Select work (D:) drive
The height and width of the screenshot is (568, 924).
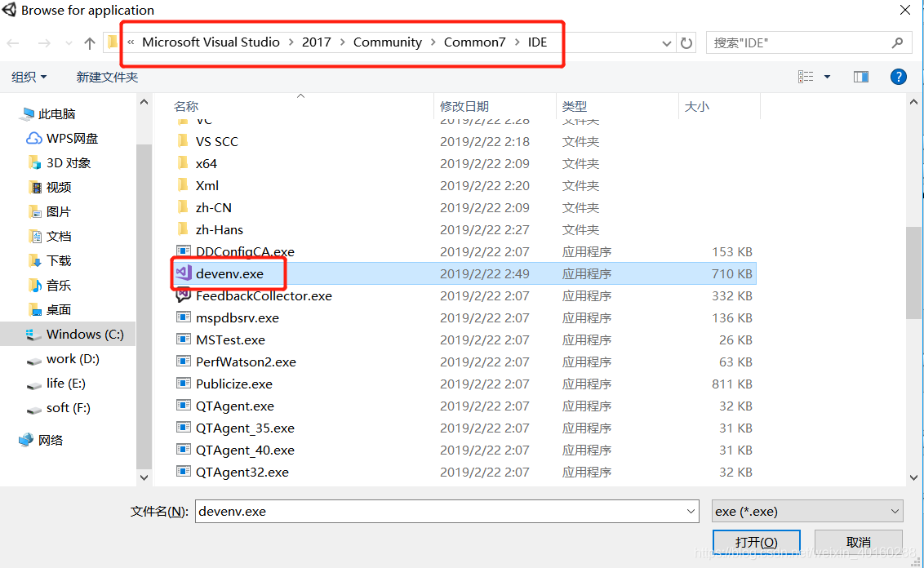pos(73,359)
